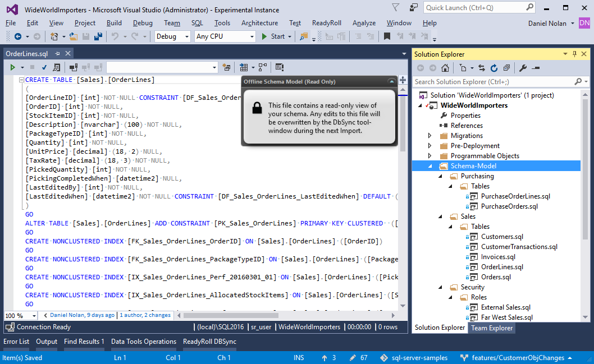Switch to the Team Explorer tab
The image size is (594, 364).
pos(491,328)
